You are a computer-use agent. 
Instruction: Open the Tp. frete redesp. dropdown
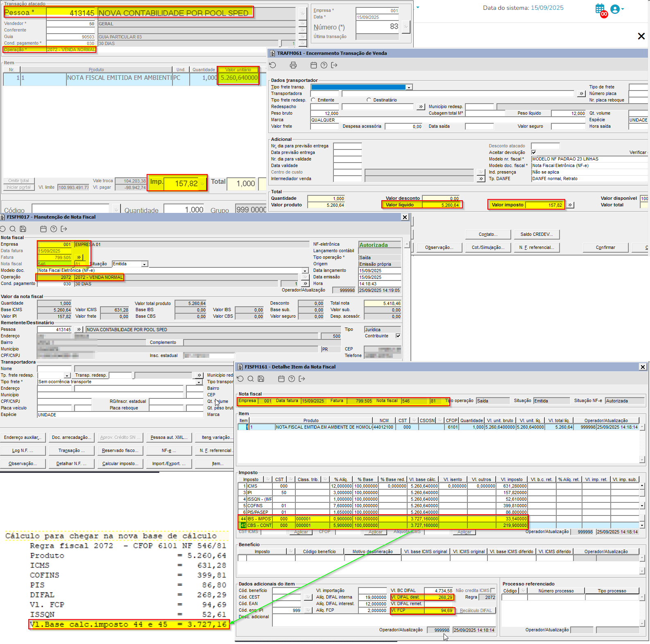67,375
